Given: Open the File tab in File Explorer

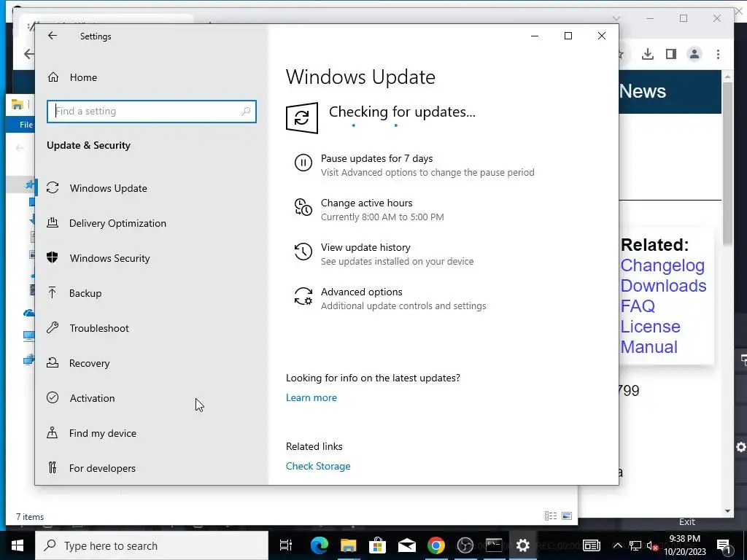Looking at the screenshot, I should [x=26, y=125].
